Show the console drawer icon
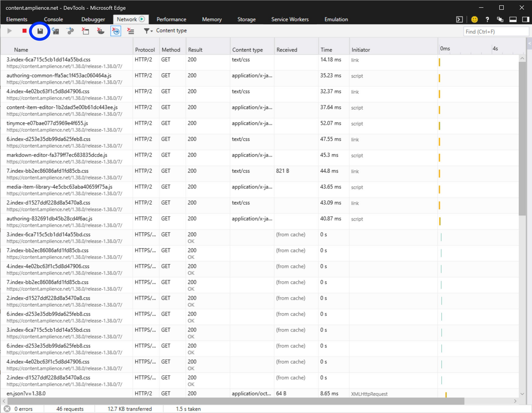The image size is (532, 413). (460, 19)
